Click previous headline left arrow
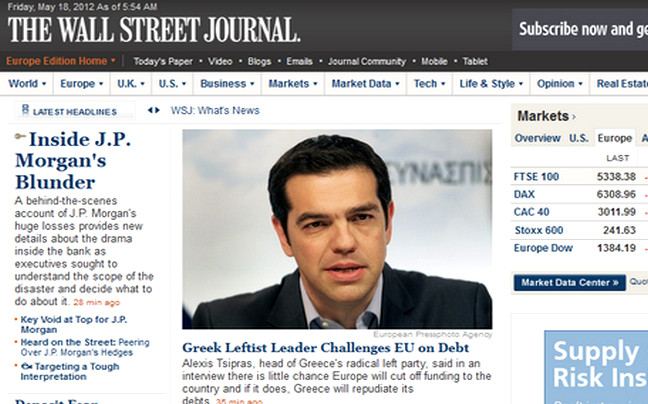The height and width of the screenshot is (404, 648). tap(150, 110)
